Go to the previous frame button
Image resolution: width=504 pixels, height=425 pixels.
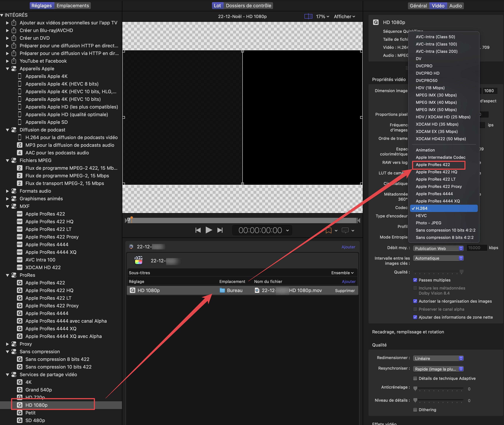pos(198,230)
